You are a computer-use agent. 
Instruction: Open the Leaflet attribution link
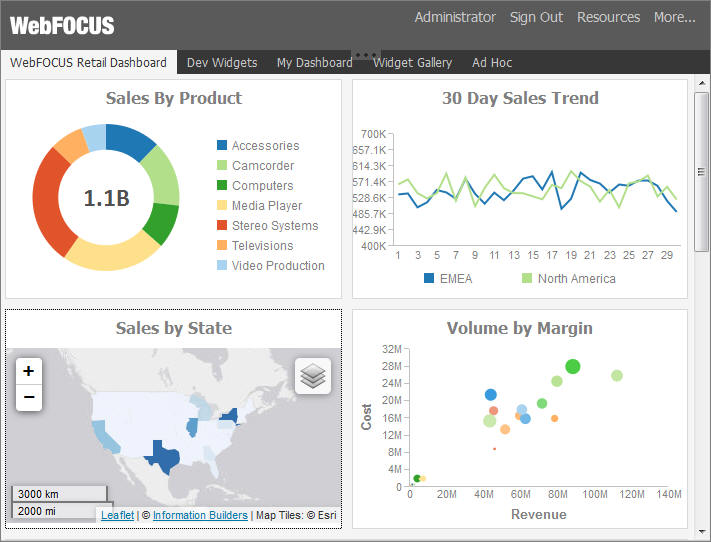117,515
